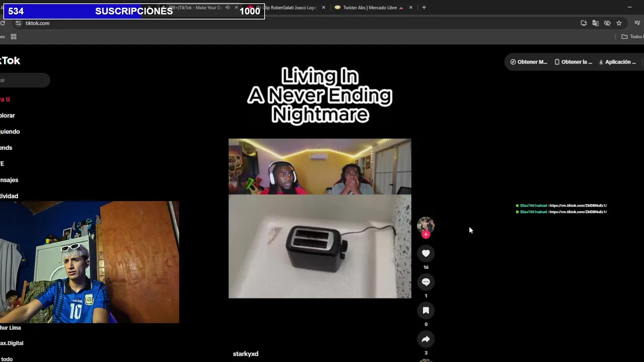The height and width of the screenshot is (362, 644).
Task: Click the Ver todo link in the sidebar
Action: coord(7,358)
